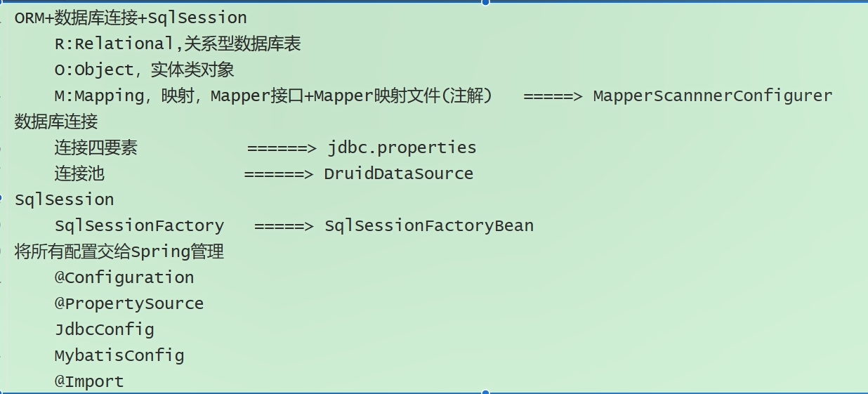This screenshot has height=394, width=868.
Task: Click the word jdbc.properties
Action: tap(402, 147)
